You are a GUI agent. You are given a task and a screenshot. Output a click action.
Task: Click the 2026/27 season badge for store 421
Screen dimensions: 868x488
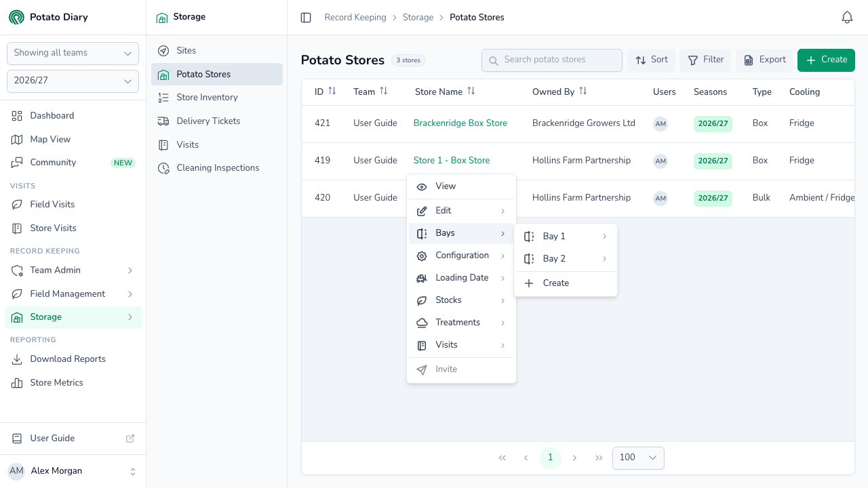713,123
